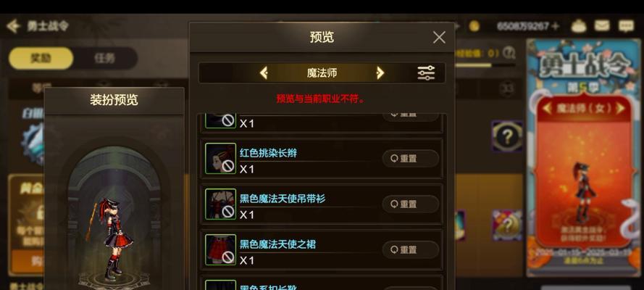Reset the 黑色魔法天使之裙 item with 重置

tap(411, 249)
